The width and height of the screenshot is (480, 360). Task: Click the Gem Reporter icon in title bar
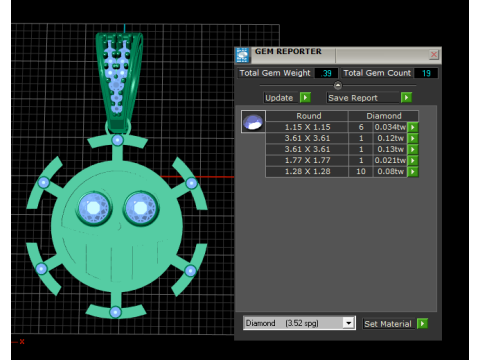[242, 55]
